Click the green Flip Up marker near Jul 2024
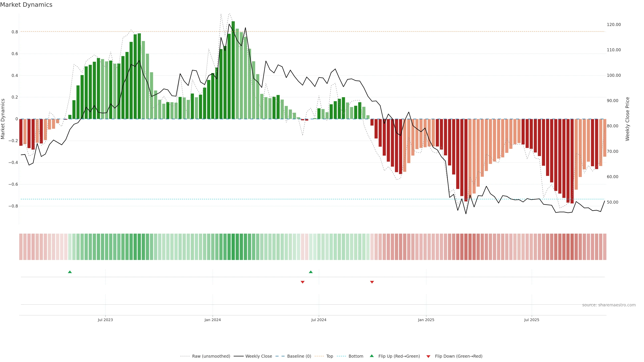The height and width of the screenshot is (362, 644). (x=310, y=272)
